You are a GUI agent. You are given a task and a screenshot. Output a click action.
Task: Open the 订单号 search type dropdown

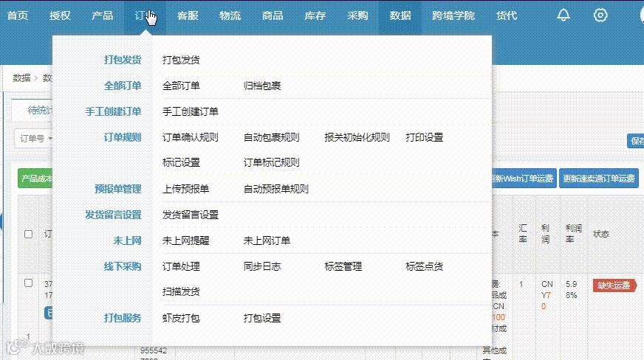[x=34, y=138]
